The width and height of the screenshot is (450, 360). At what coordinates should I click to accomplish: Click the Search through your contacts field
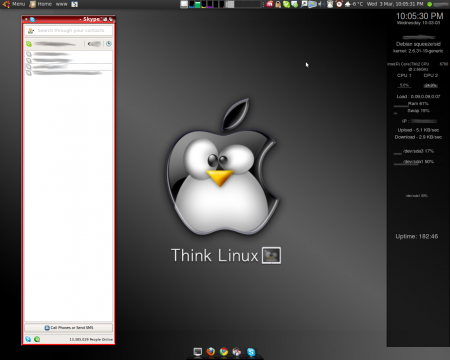69,30
